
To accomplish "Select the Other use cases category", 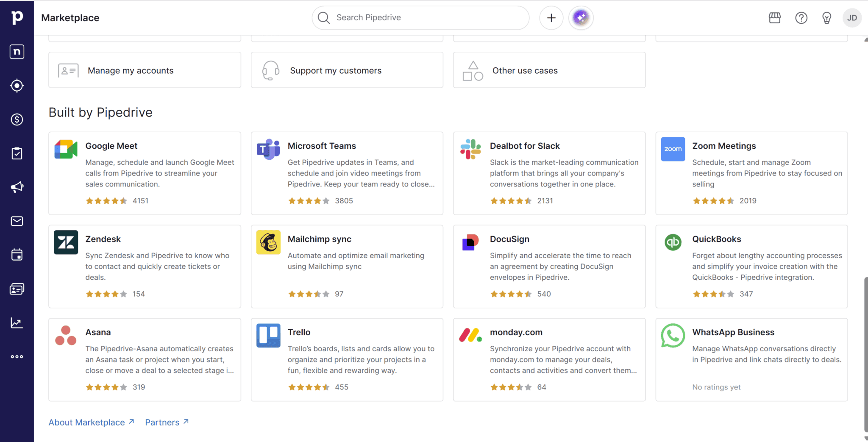I will [549, 70].
